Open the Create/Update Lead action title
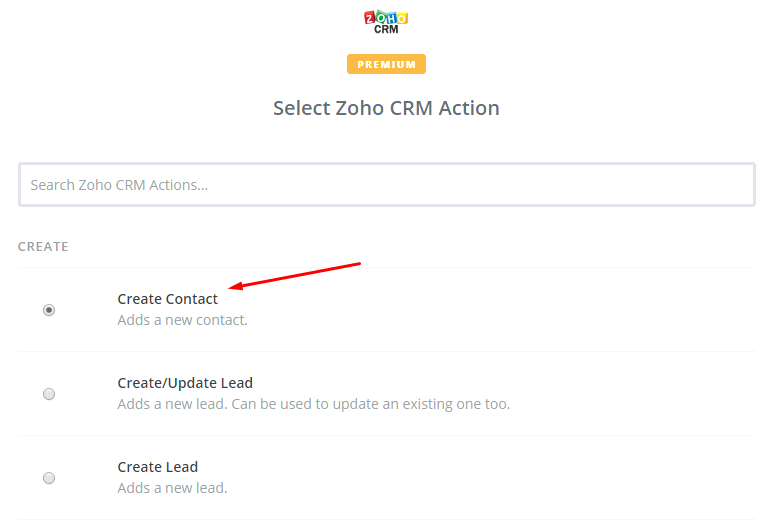The height and width of the screenshot is (520, 774). (x=185, y=383)
